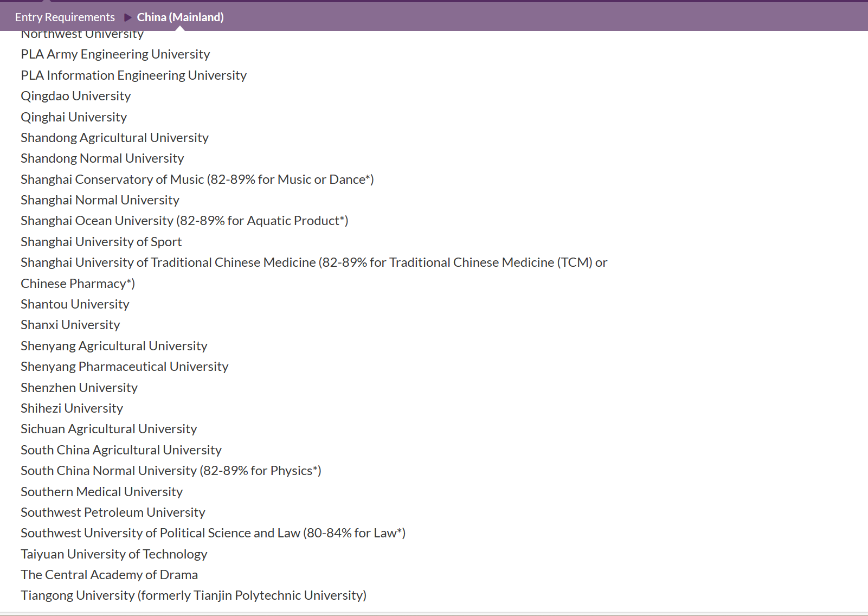This screenshot has width=868, height=616.
Task: Click Qinghai University in the list
Action: click(x=74, y=117)
